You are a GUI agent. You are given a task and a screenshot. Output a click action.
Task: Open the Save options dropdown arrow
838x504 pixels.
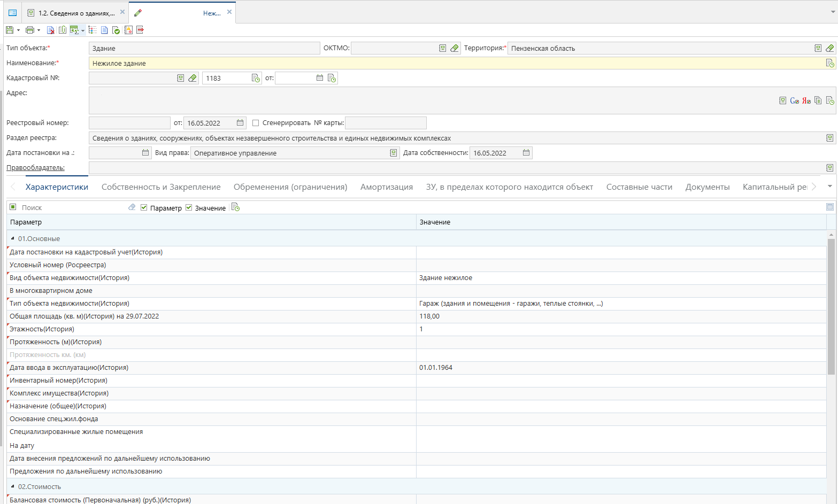(18, 30)
